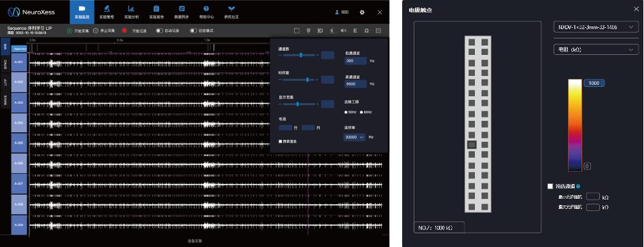Check the checkbox below the color scale in 电极触点
Image resolution: width=644 pixels, height=247 pixels.
pyautogui.click(x=550, y=187)
